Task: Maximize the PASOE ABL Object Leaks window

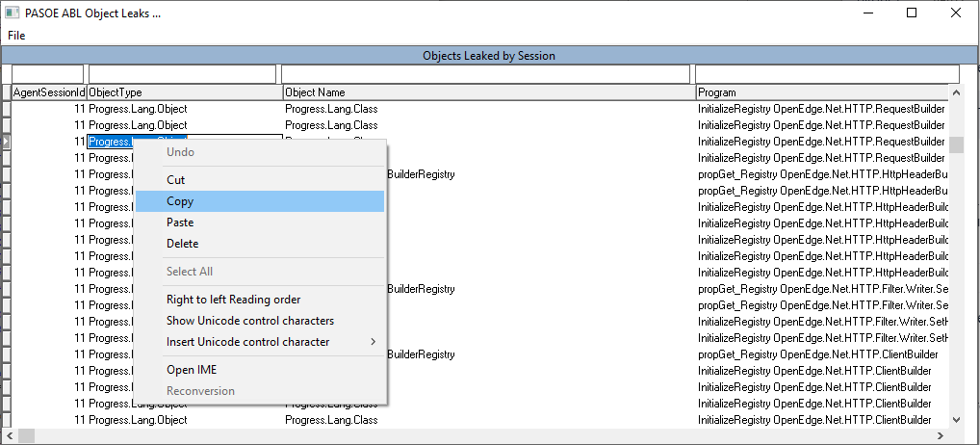Action: point(912,13)
